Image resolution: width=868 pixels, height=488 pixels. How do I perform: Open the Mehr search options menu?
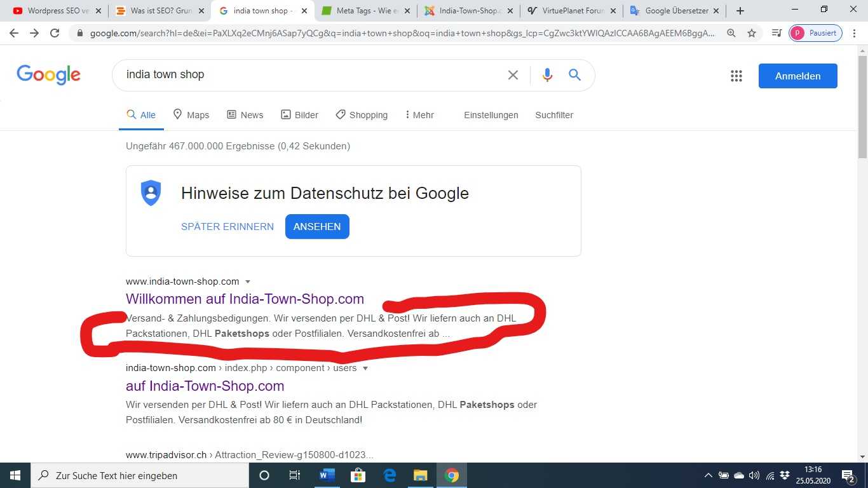[419, 115]
